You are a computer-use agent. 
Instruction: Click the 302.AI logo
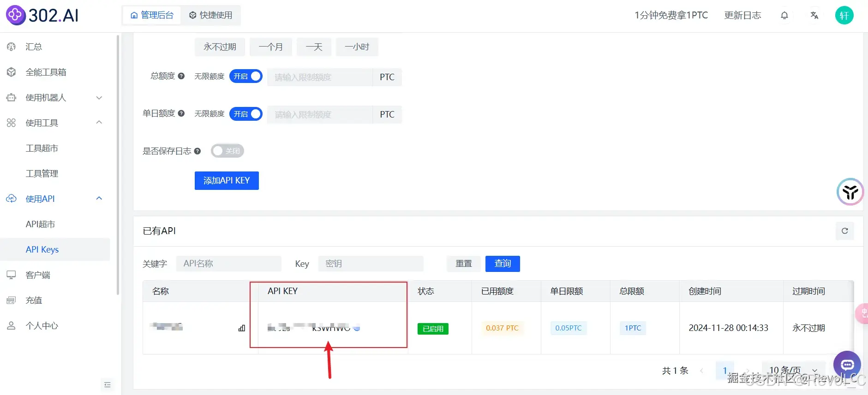[42, 15]
